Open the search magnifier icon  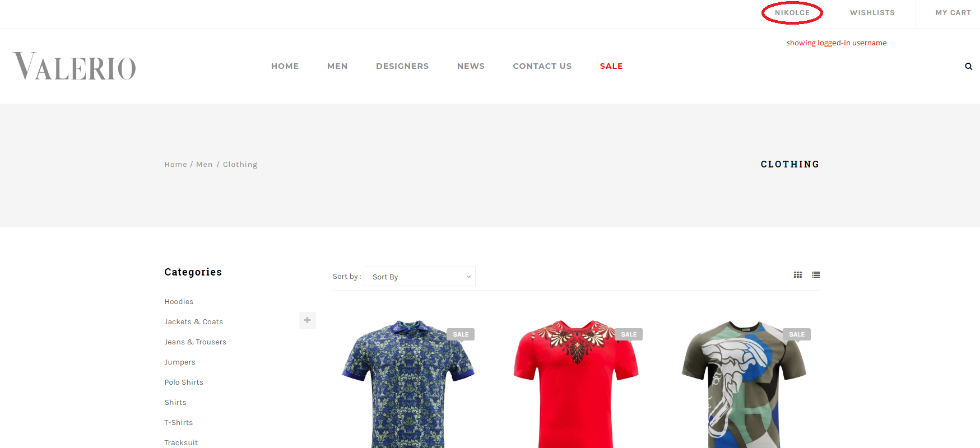coord(968,66)
